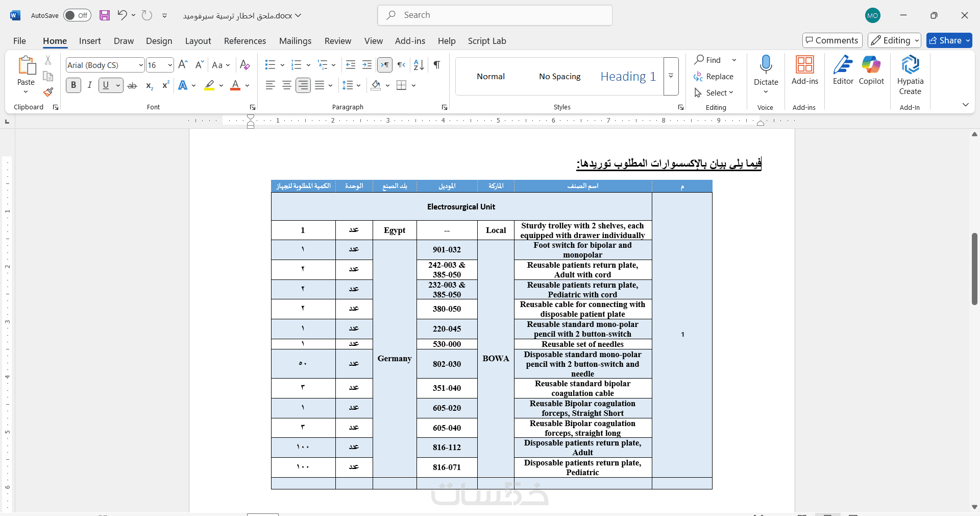This screenshot has width=980, height=516.
Task: Decrease paragraph indent
Action: (x=351, y=65)
